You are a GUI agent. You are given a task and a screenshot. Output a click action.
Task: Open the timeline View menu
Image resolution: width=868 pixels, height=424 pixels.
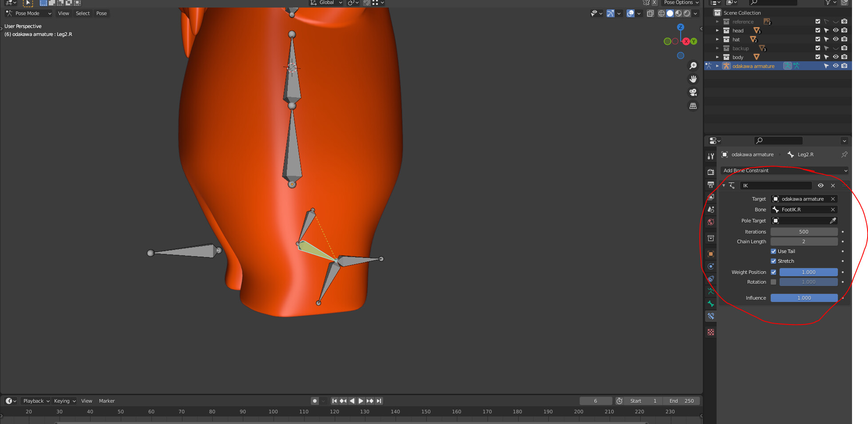point(87,401)
